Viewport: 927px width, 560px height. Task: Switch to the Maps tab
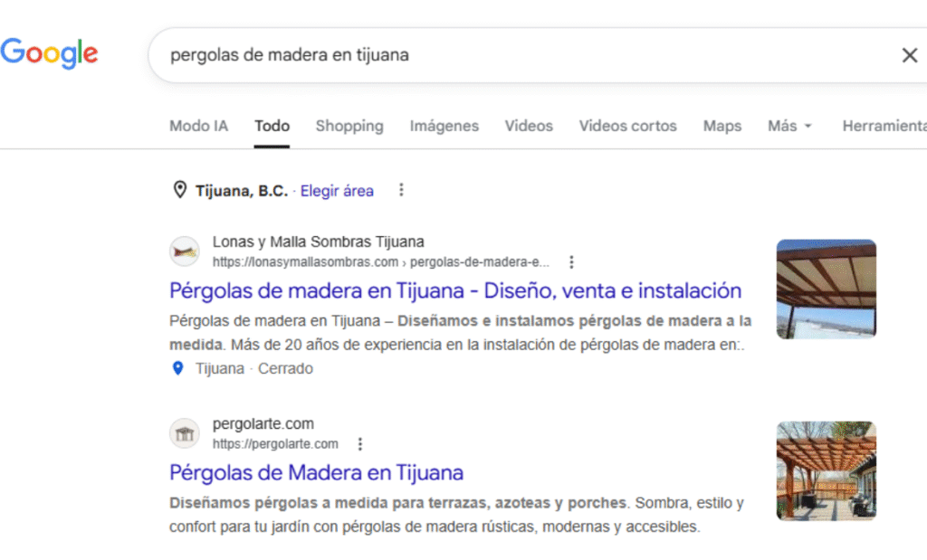(722, 126)
